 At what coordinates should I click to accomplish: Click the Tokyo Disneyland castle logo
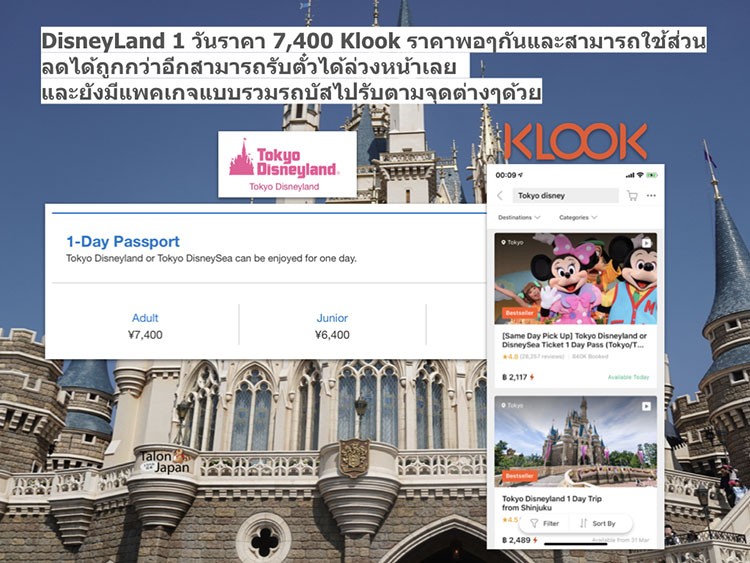click(x=242, y=158)
